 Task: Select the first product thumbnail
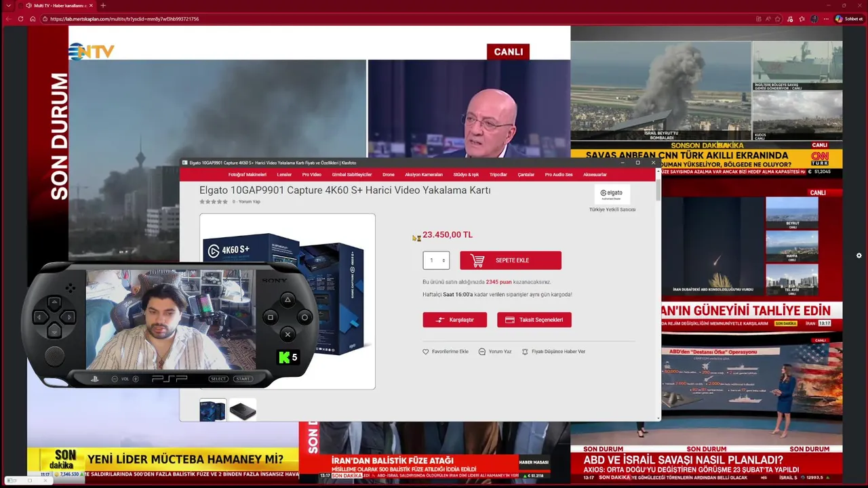213,411
